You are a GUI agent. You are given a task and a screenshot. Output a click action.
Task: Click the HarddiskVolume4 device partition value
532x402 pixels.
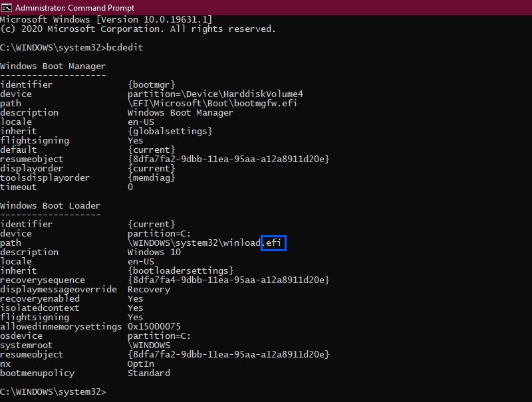(x=215, y=94)
